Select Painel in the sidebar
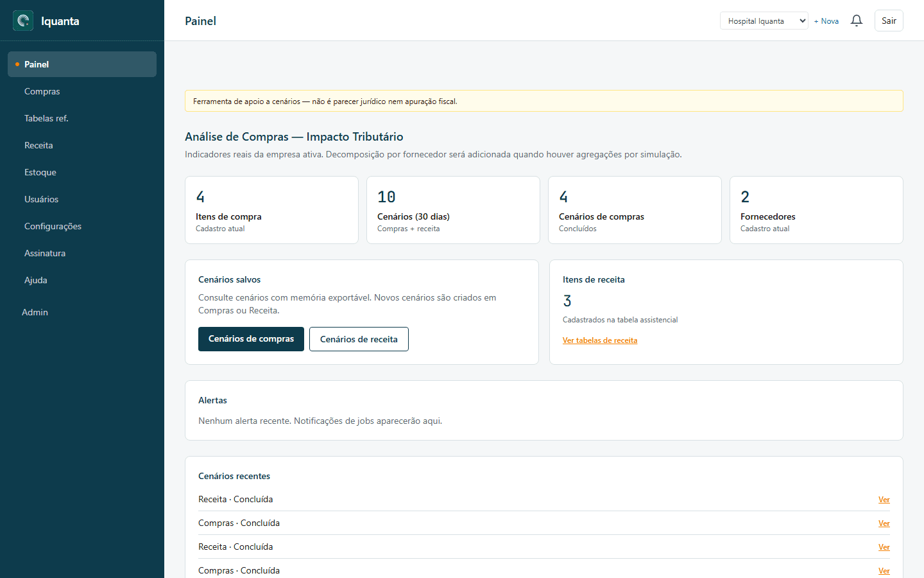924x578 pixels. [x=82, y=64]
